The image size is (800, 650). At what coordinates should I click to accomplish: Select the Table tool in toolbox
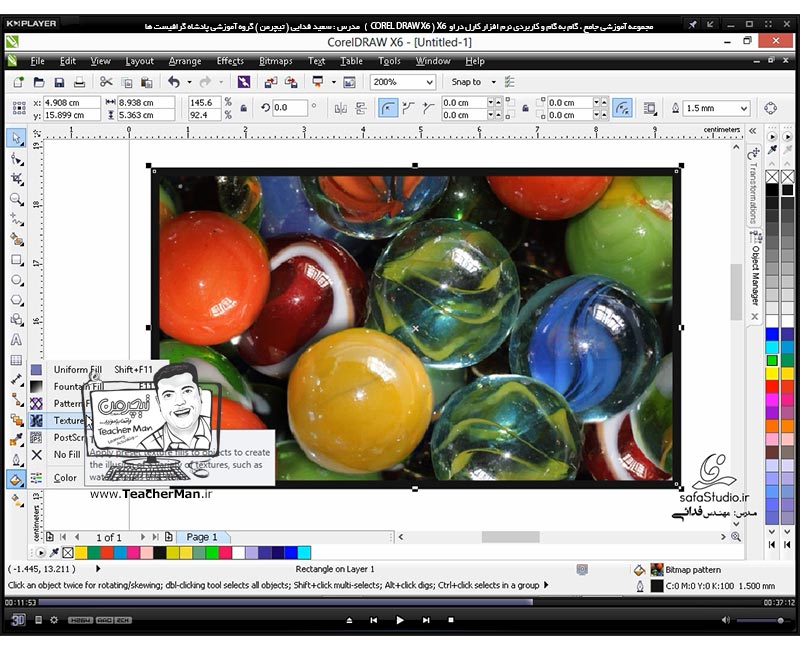pyautogui.click(x=17, y=360)
